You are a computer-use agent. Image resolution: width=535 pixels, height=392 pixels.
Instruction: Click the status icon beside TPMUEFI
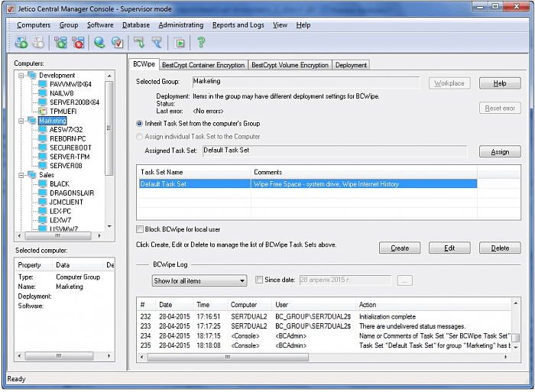[x=42, y=112]
